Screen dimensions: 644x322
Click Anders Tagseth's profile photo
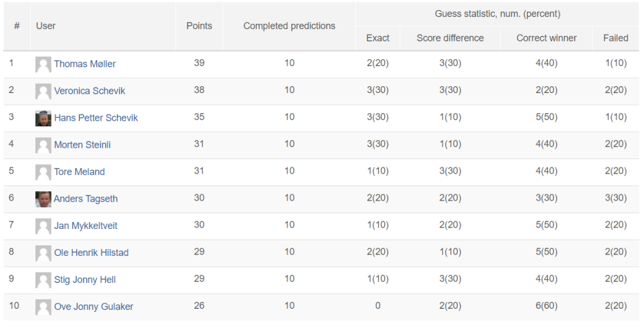pyautogui.click(x=43, y=199)
